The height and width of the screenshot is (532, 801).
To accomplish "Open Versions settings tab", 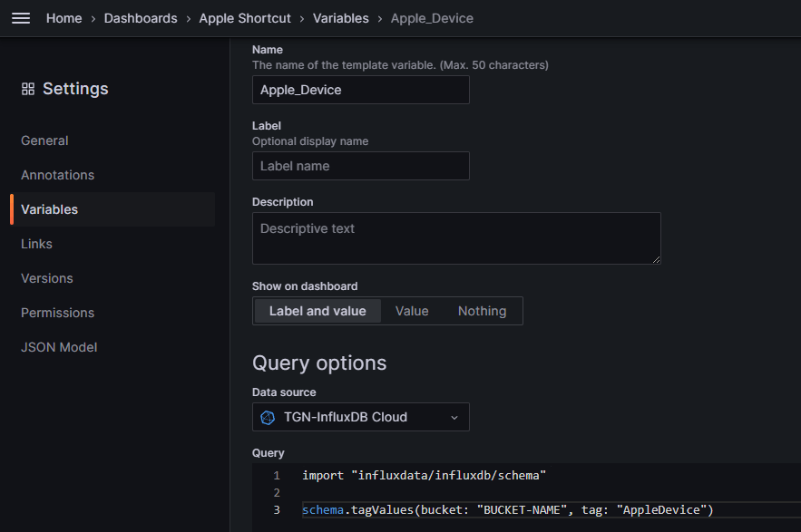I will point(47,278).
